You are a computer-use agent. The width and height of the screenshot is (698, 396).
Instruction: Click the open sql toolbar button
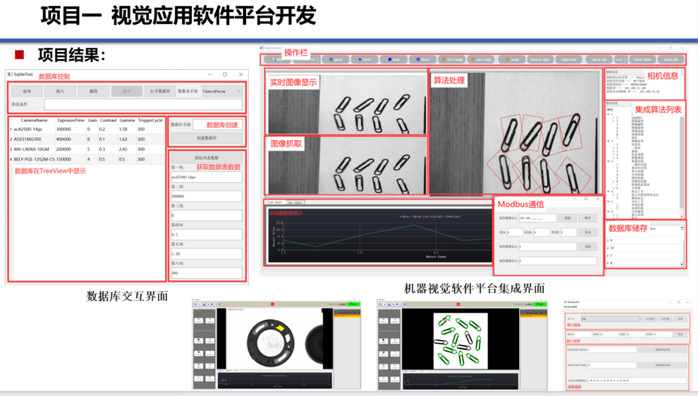(599, 59)
